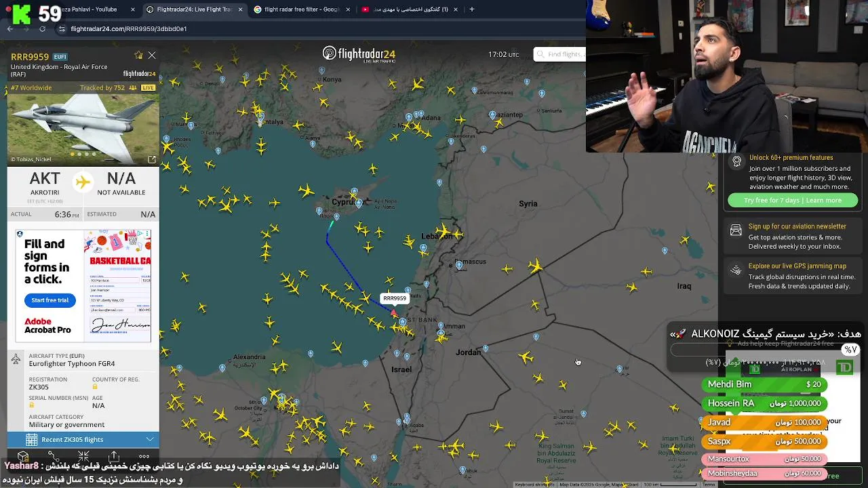
Task: Click the share icon in flight panel
Action: (114, 456)
